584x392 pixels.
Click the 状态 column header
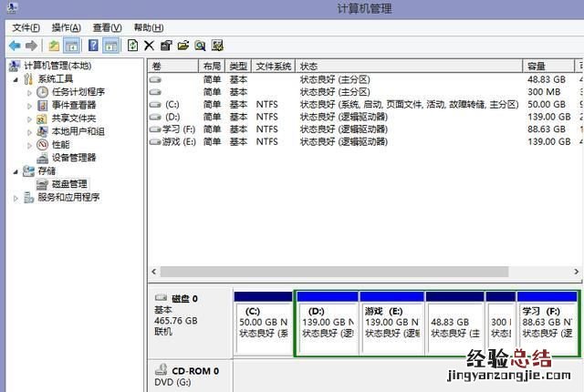409,67
